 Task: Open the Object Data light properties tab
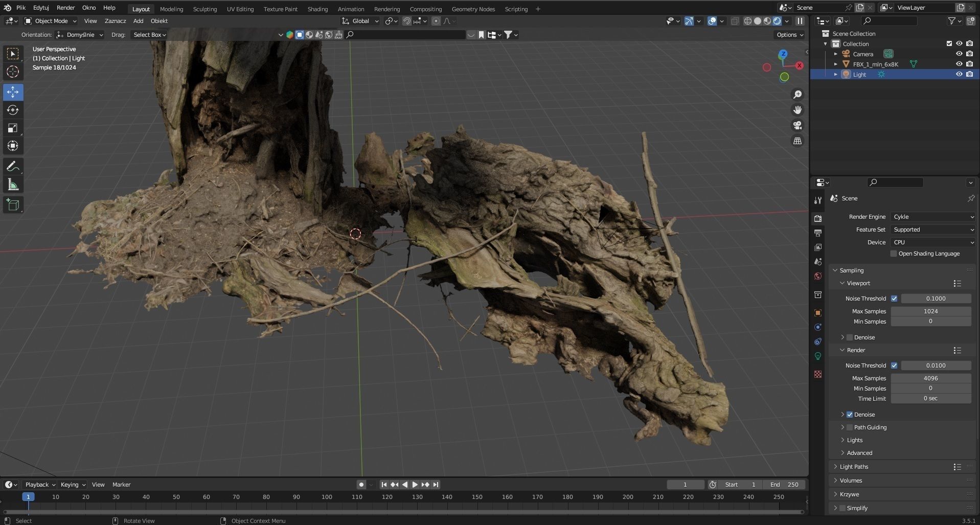point(818,356)
